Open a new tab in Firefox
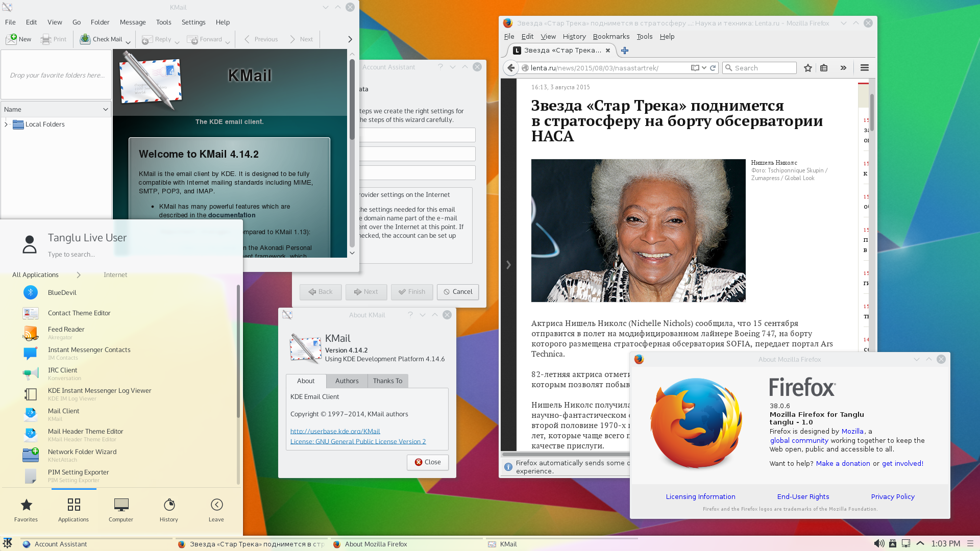980x551 pixels. pyautogui.click(x=625, y=51)
